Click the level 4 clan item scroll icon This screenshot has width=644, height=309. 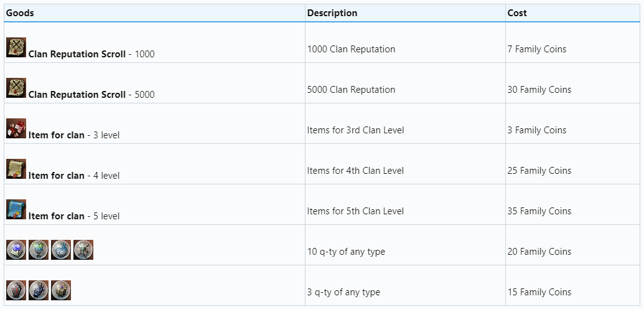16,169
